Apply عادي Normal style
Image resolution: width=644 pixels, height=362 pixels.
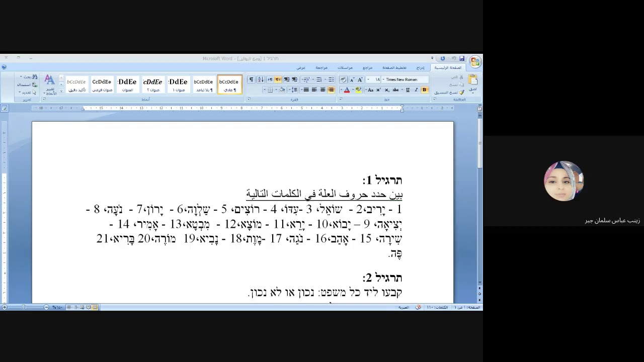229,85
